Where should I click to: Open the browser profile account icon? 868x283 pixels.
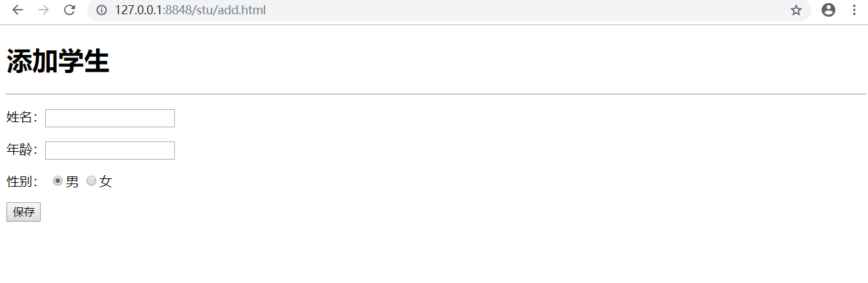pyautogui.click(x=829, y=10)
